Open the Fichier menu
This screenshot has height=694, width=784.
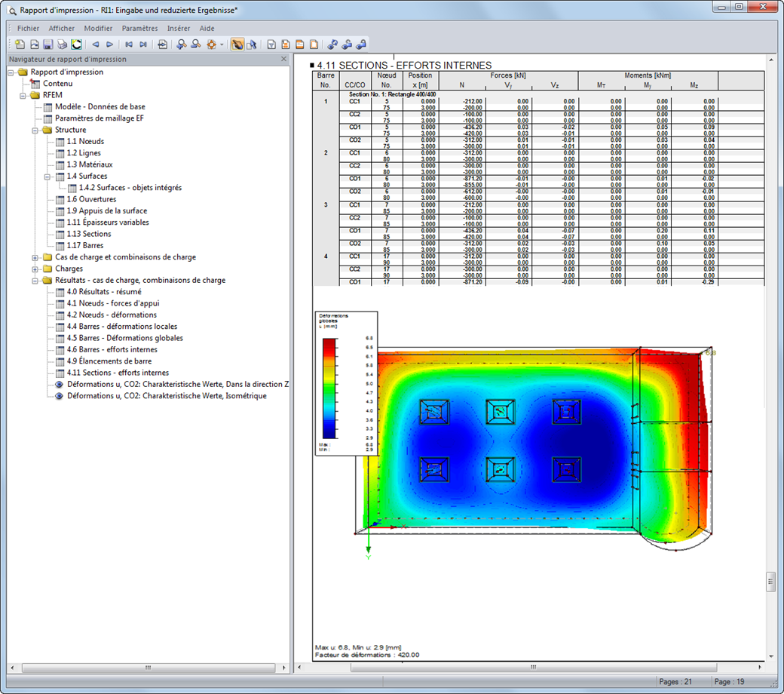click(x=28, y=29)
